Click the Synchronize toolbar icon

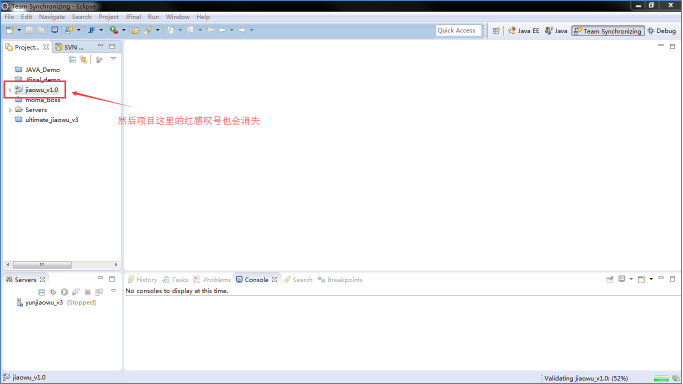click(x=69, y=30)
